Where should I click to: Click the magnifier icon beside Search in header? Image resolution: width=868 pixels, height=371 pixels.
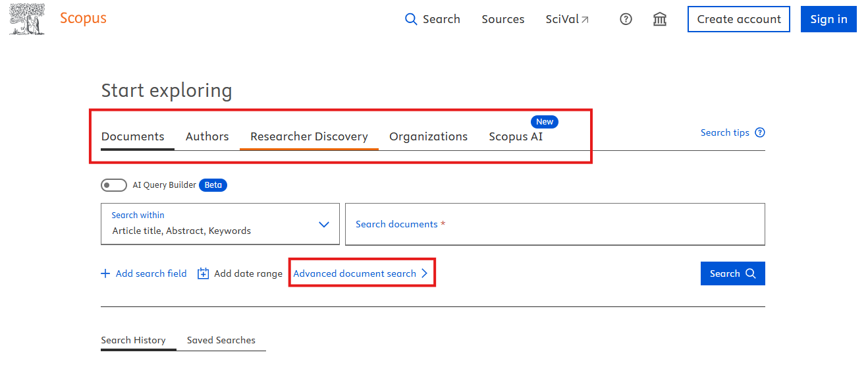(411, 19)
